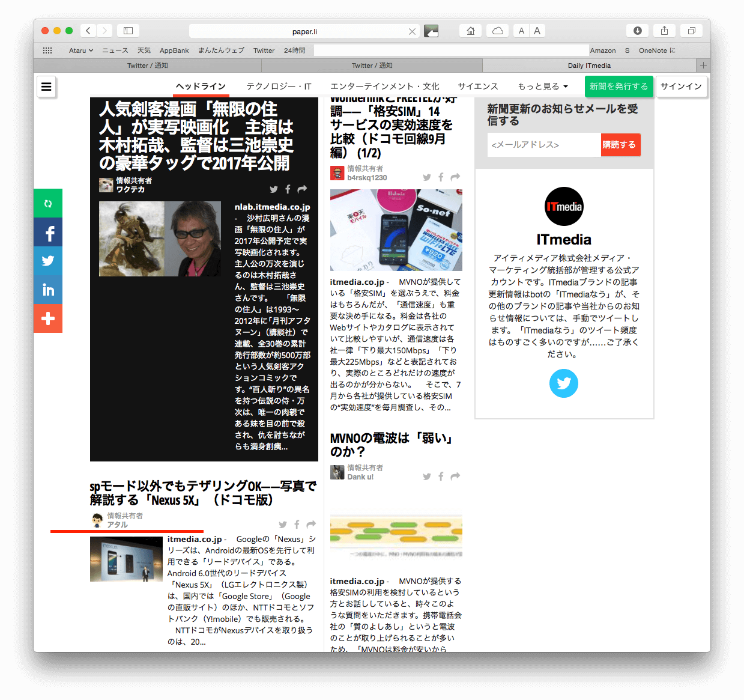Expand the もっと見る dropdown

tap(543, 87)
